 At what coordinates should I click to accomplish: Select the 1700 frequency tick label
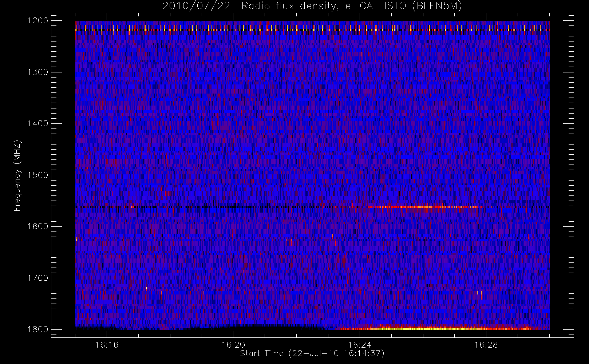click(x=38, y=278)
